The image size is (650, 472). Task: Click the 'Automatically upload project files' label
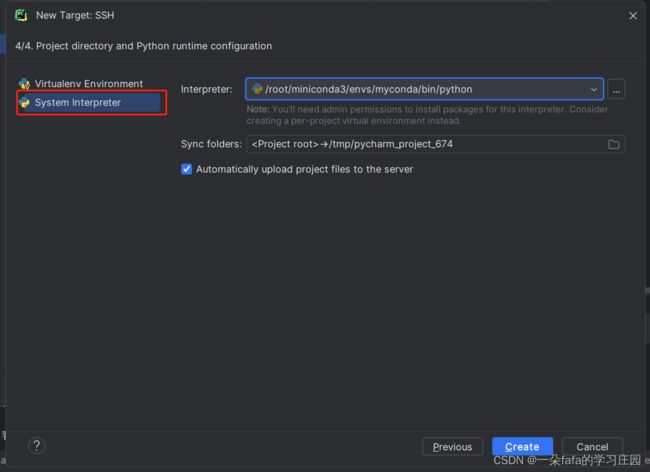(304, 169)
